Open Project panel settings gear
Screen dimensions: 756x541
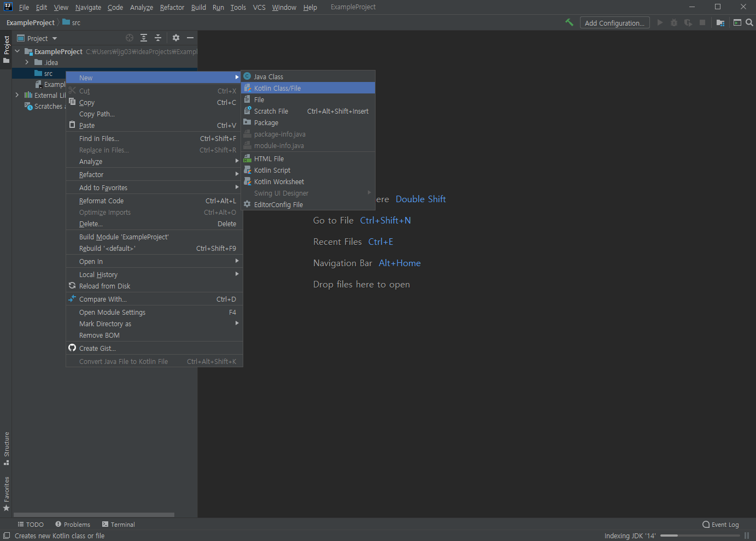[176, 38]
